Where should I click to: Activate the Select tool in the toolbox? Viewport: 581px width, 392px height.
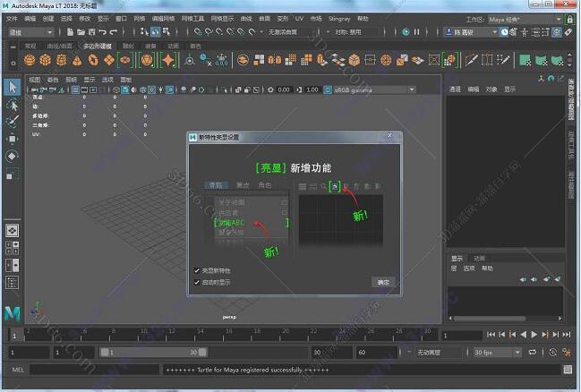[13, 88]
